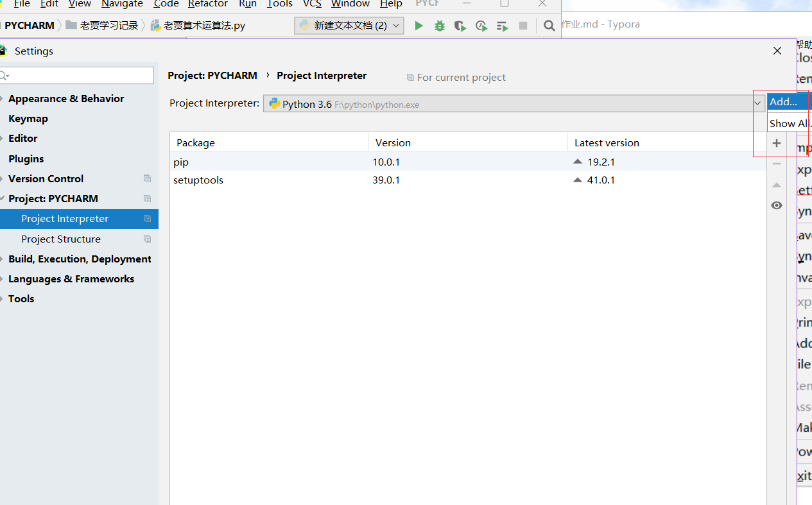The image size is (812, 505).
Task: Open the Project Interpreter dropdown arrow
Action: pos(757,103)
